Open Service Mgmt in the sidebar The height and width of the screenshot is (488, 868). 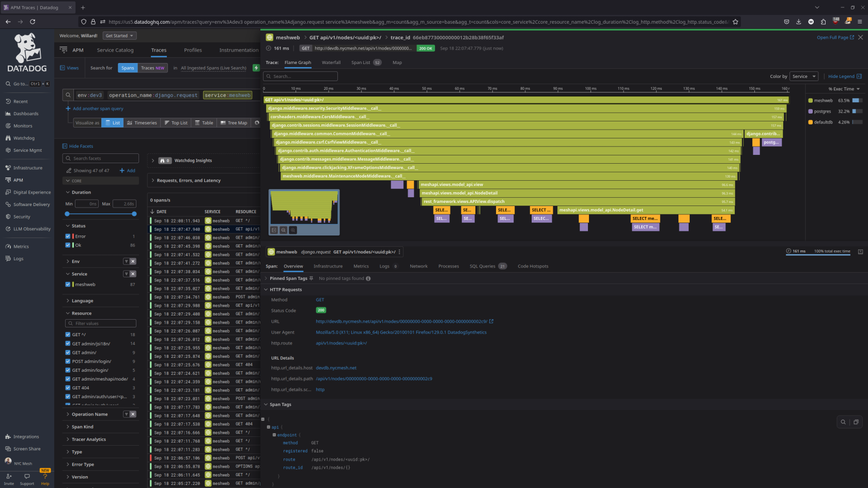pos(24,150)
